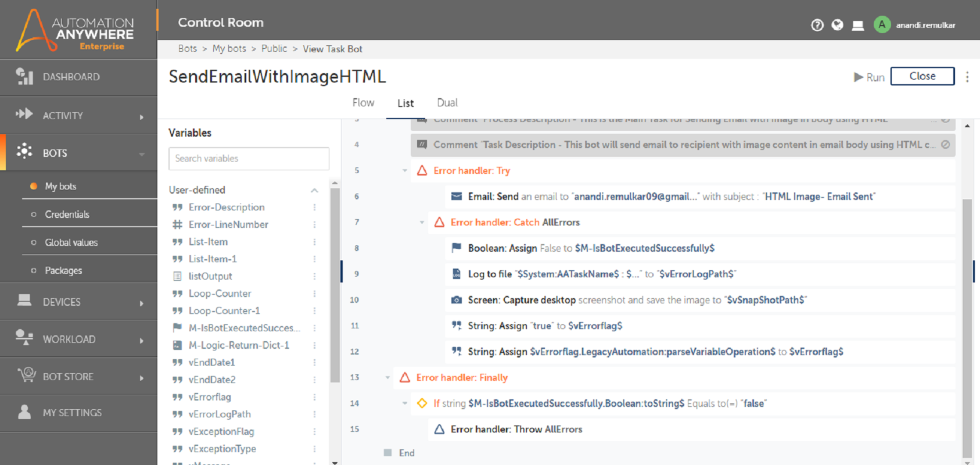
Task: Open the globe language icon
Action: (837, 25)
